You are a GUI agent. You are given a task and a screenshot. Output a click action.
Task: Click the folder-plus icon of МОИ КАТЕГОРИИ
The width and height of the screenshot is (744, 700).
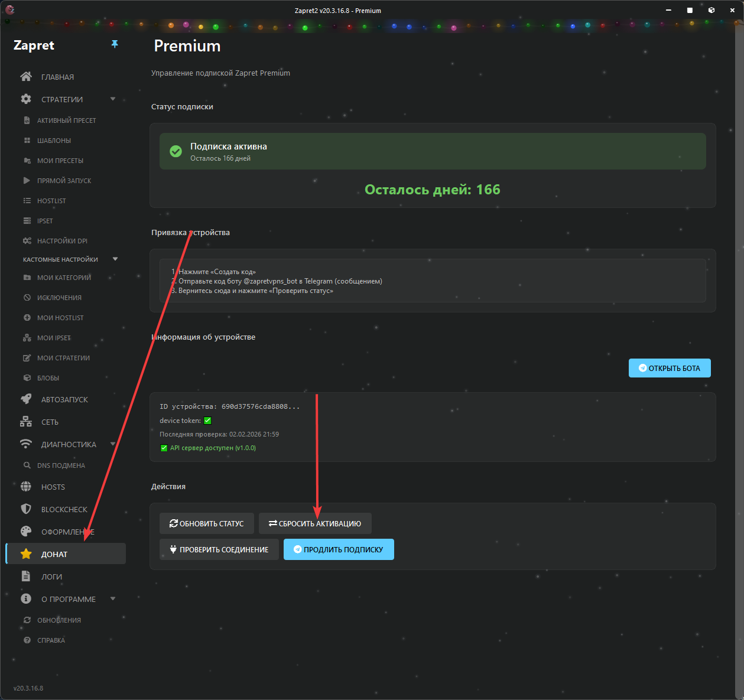pyautogui.click(x=27, y=278)
